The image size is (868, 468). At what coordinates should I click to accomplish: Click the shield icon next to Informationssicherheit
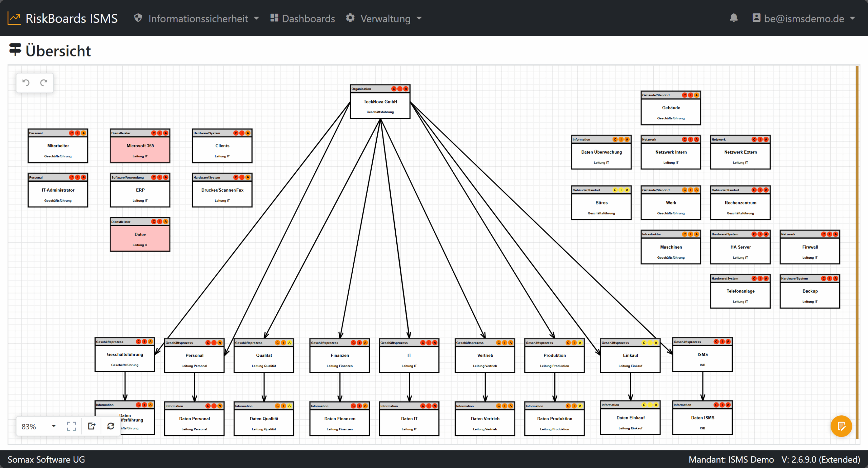click(138, 18)
